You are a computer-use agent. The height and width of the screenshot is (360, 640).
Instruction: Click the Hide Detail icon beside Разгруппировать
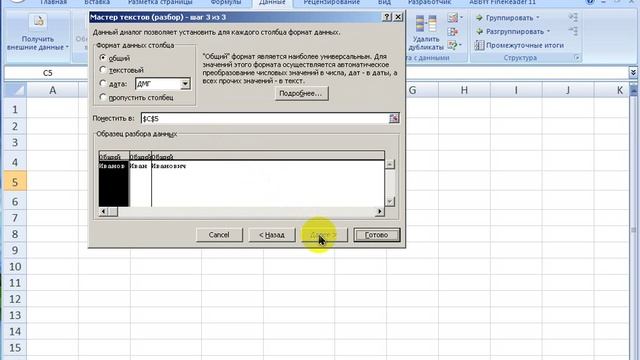point(573,31)
